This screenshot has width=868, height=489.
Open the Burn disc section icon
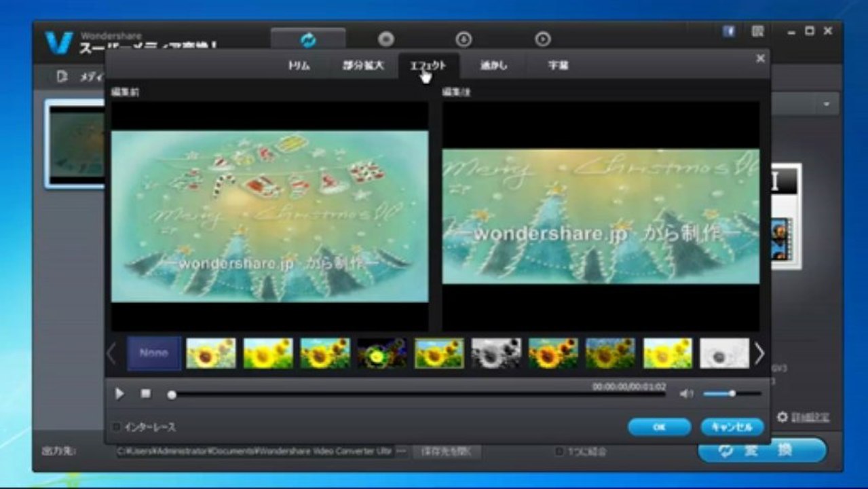[x=385, y=39]
